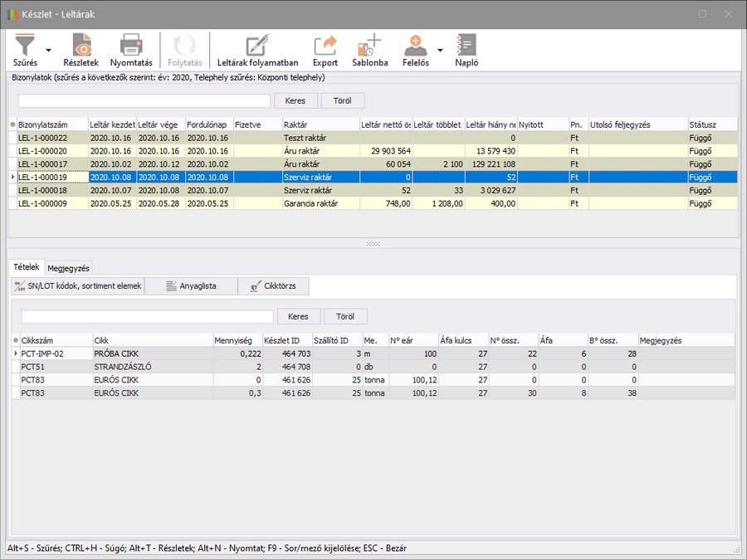Viewport: 747px width, 560px height.
Task: Expand the Szűrés dropdown arrow
Action: pos(48,51)
